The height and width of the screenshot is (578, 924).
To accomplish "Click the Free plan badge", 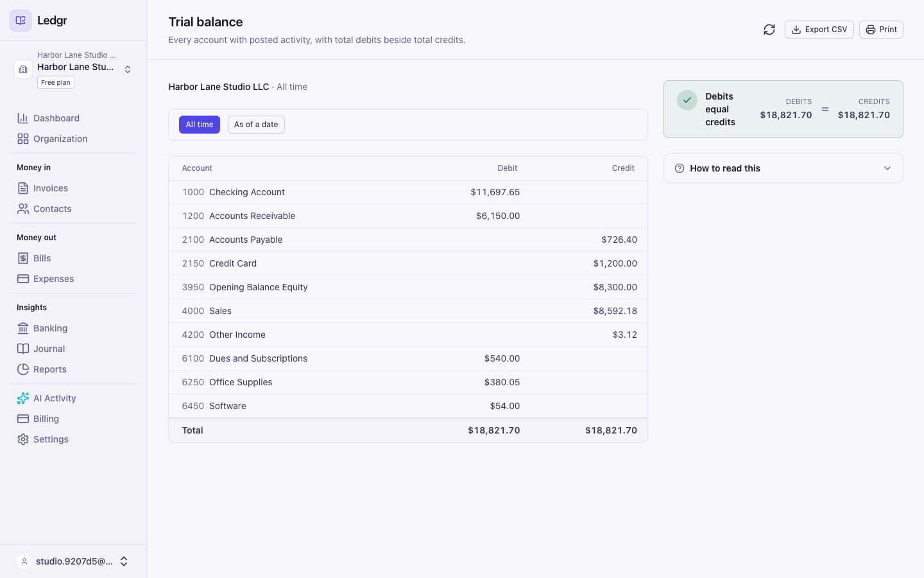I will 56,82.
